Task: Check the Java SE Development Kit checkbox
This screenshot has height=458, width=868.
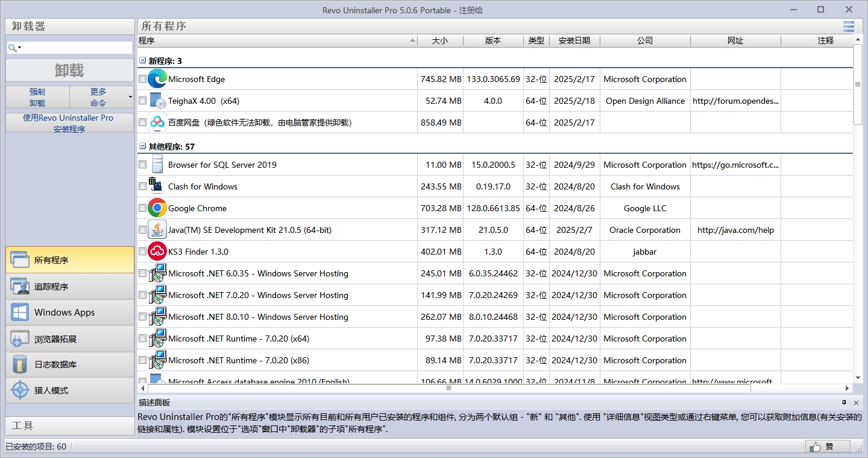Action: 142,230
